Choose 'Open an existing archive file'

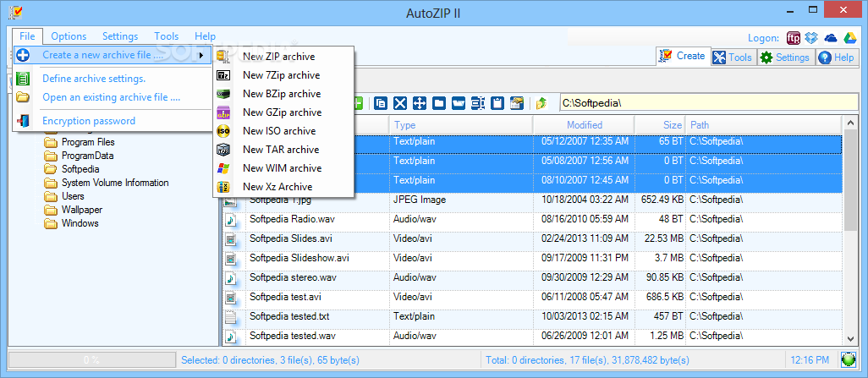coord(113,97)
